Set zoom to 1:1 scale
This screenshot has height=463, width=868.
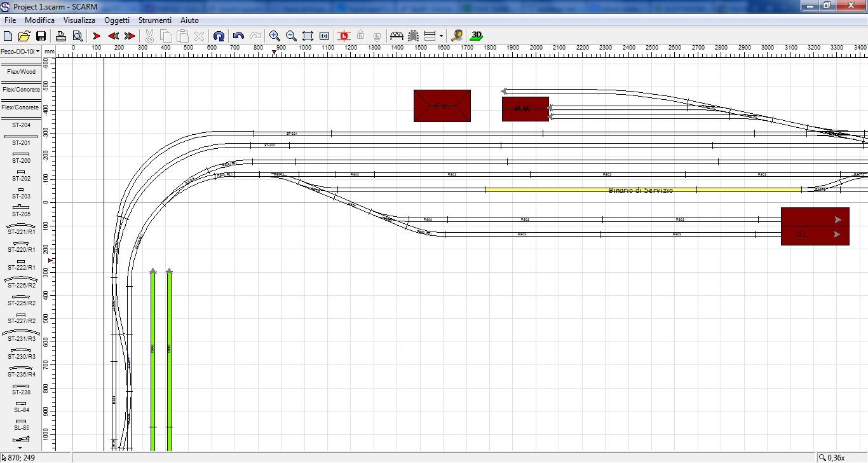coord(324,36)
